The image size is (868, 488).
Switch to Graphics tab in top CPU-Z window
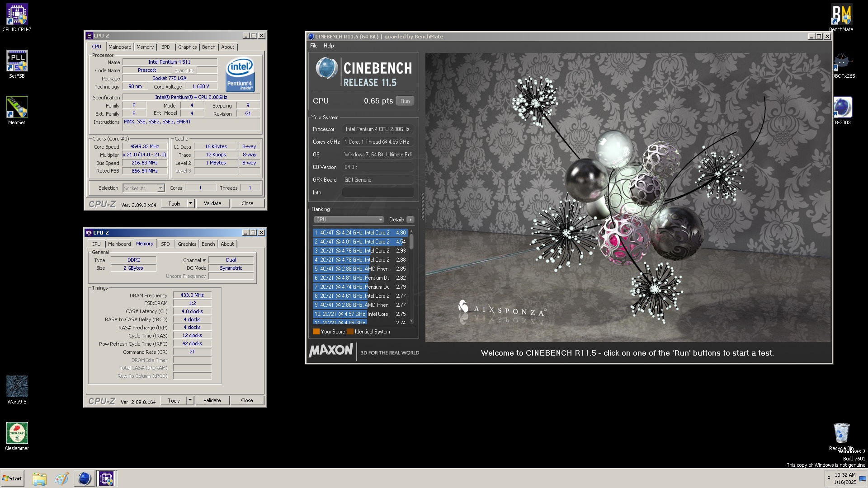coord(187,47)
